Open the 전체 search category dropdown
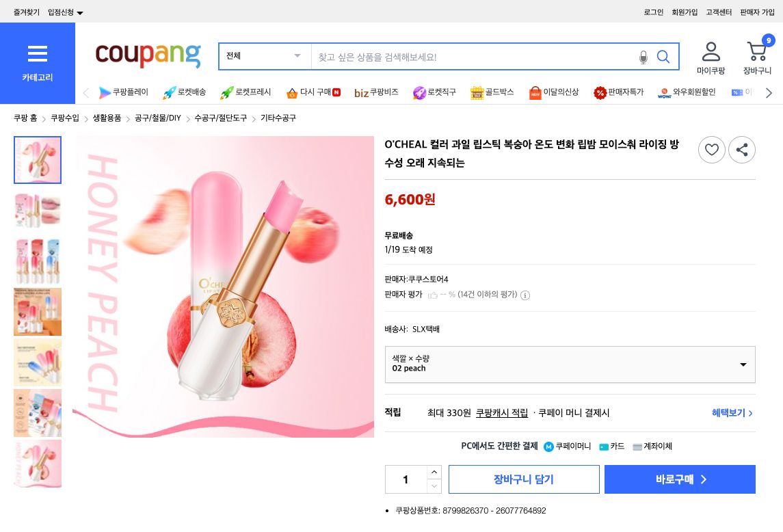 [x=264, y=56]
